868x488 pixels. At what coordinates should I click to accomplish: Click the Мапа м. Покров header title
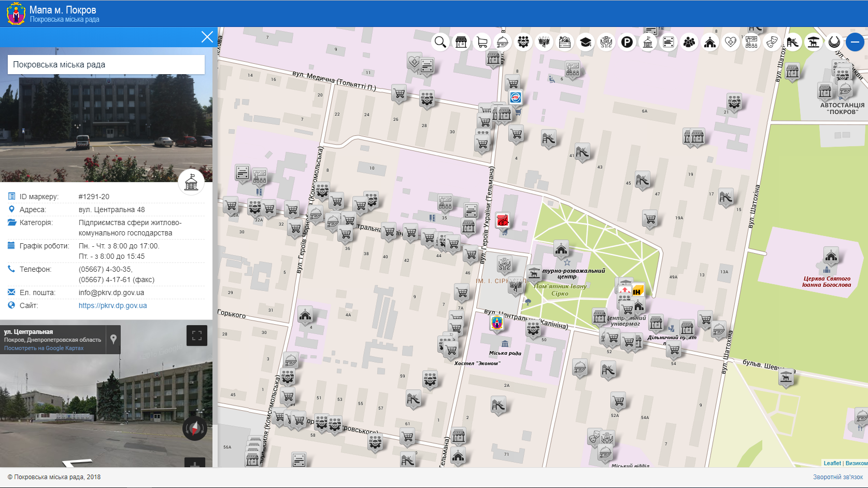point(63,10)
